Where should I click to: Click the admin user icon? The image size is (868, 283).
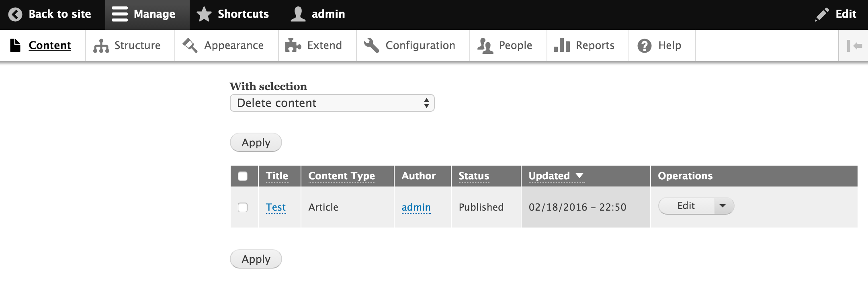[298, 14]
